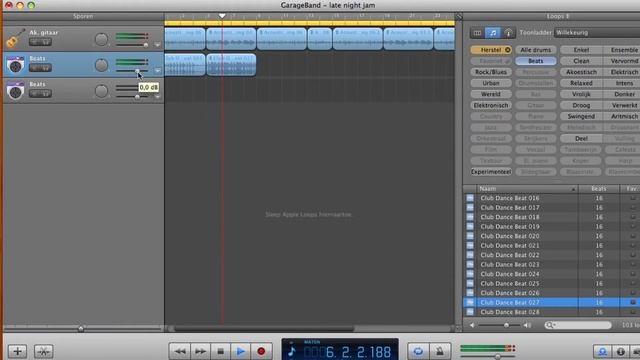The width and height of the screenshot is (640, 360).
Task: Sort loops by the Naam column header
Action: [527, 189]
